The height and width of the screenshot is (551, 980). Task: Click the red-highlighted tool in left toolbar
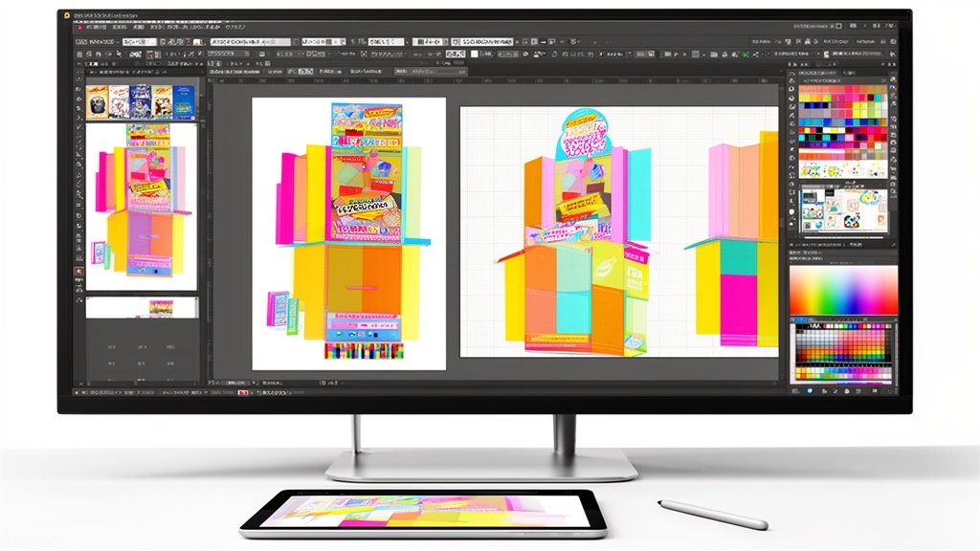click(78, 271)
